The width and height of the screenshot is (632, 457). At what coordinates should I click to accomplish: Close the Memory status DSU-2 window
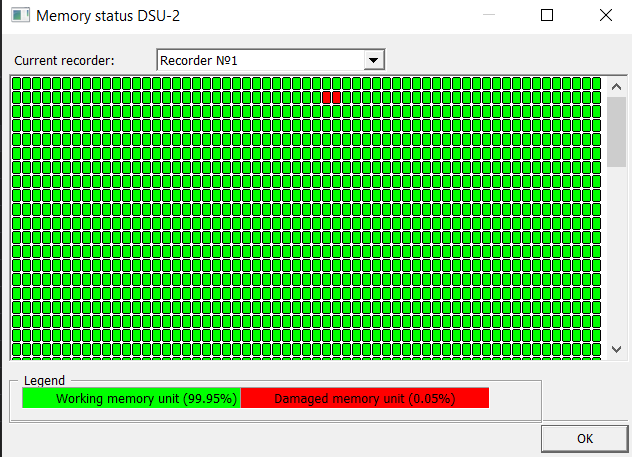click(605, 16)
